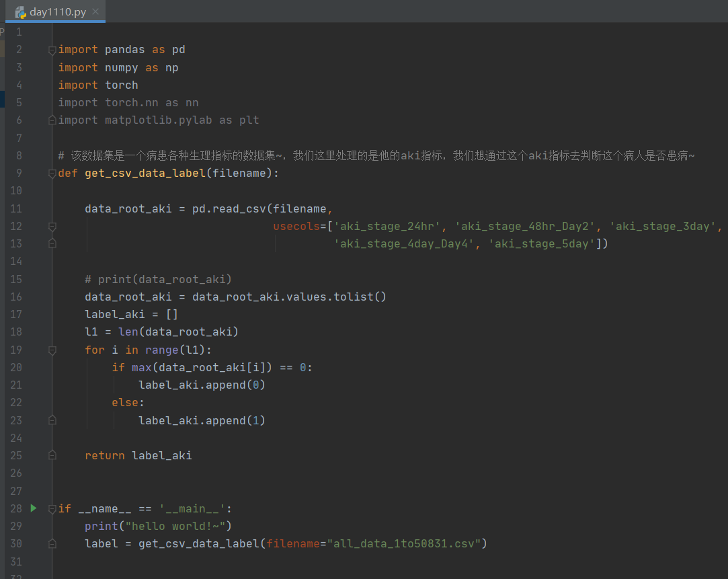The height and width of the screenshot is (579, 728).
Task: Click on 'torch.nn' in the greyed import
Action: click(131, 103)
